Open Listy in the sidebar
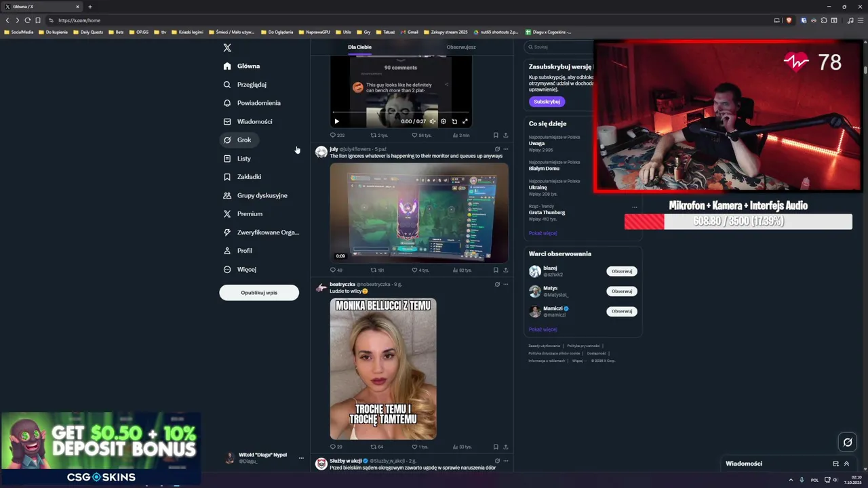 coord(237,159)
